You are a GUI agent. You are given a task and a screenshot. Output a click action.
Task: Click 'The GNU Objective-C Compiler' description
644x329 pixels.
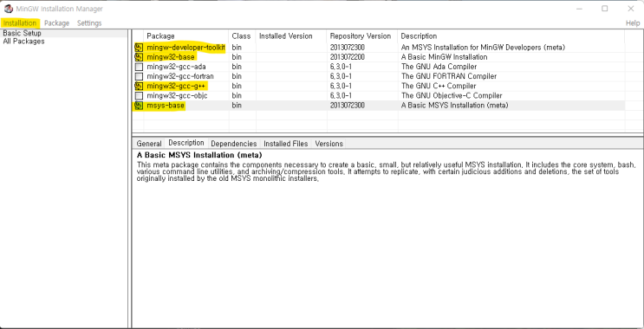(452, 95)
